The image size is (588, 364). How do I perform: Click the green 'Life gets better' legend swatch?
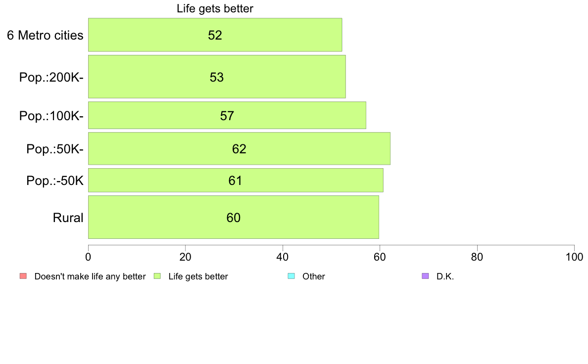click(x=157, y=276)
